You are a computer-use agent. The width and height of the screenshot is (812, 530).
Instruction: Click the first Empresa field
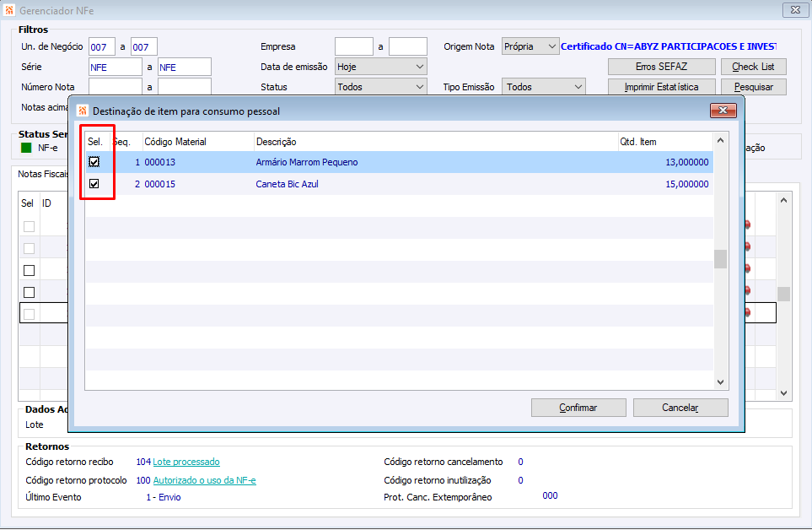[353, 46]
